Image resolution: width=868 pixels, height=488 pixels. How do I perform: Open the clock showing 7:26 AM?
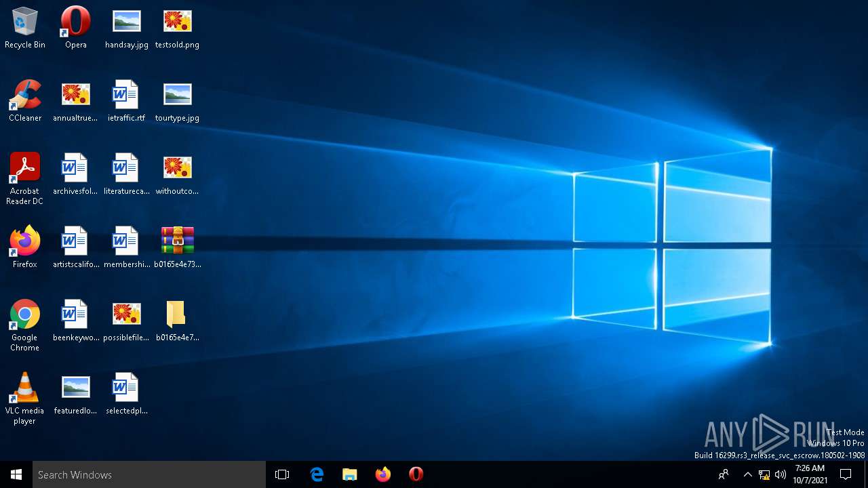[810, 474]
